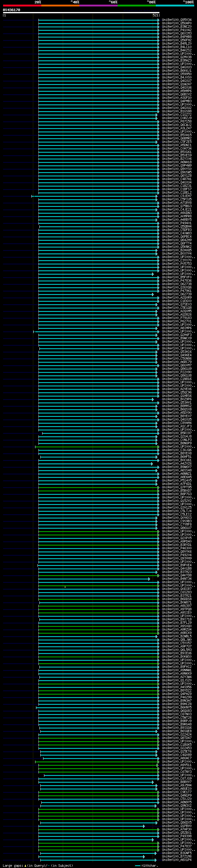Click UniRef100_P49401 hit name

(176, 223)
